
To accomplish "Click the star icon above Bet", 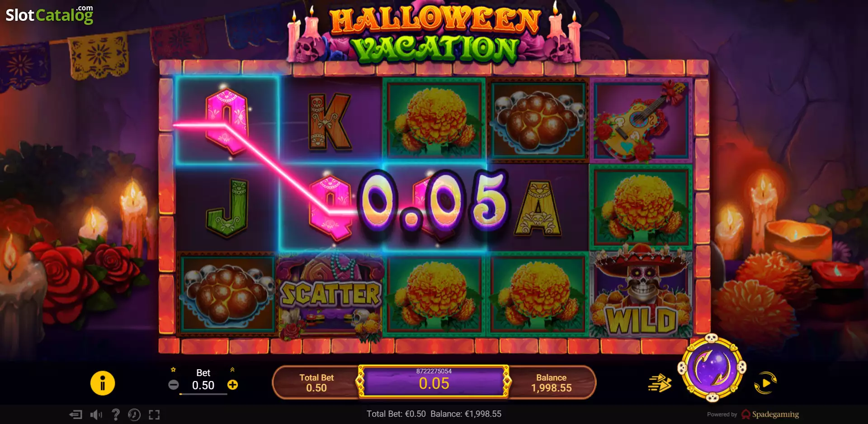I will click(173, 370).
